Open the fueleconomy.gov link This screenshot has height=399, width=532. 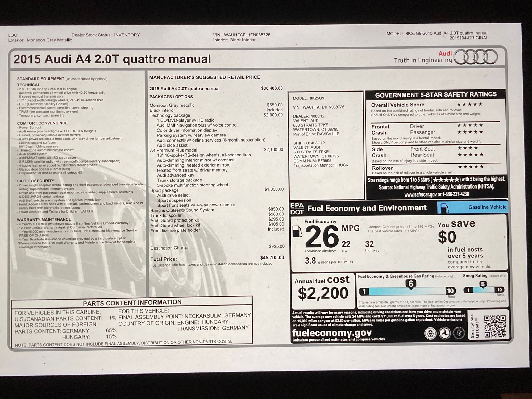pyautogui.click(x=332, y=333)
